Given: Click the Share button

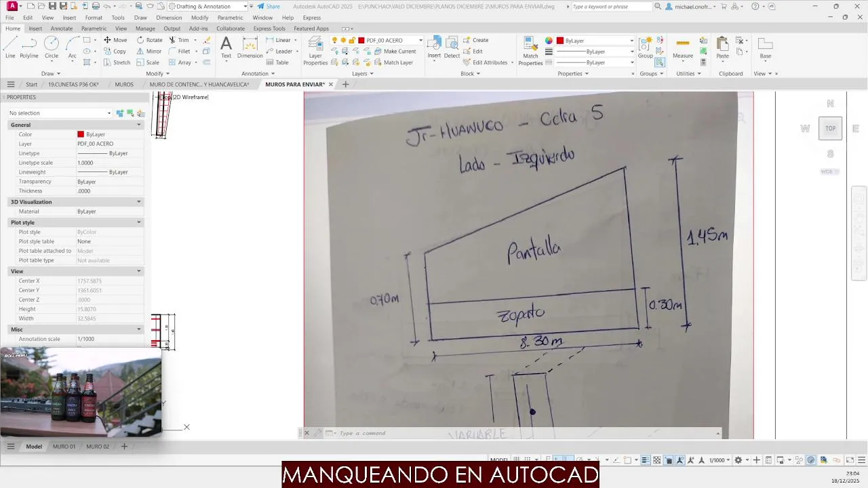Looking at the screenshot, I should click(269, 6).
